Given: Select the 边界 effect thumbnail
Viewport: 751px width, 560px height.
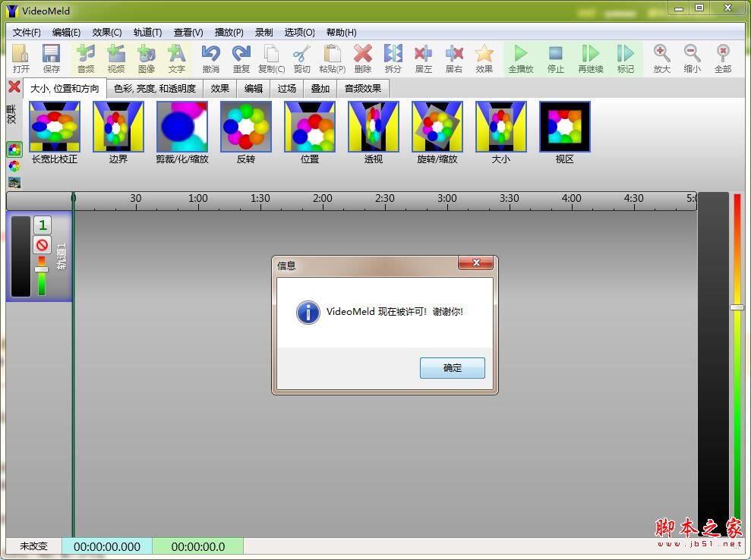Looking at the screenshot, I should [x=118, y=127].
